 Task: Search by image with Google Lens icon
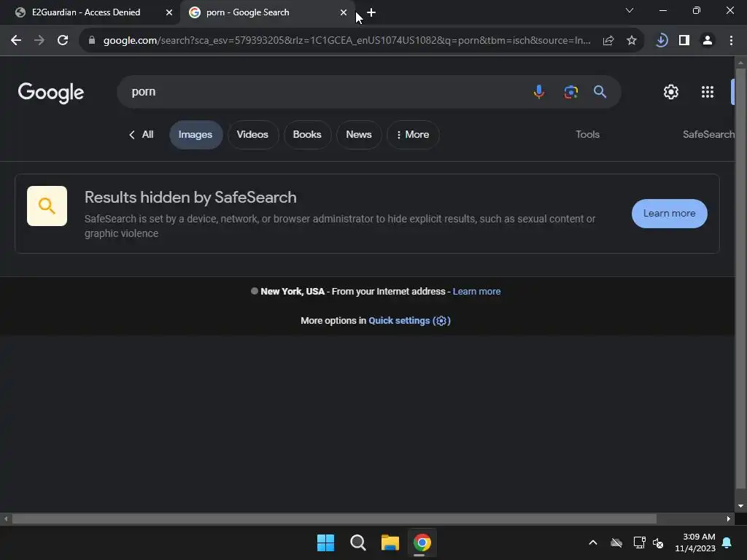tap(570, 91)
